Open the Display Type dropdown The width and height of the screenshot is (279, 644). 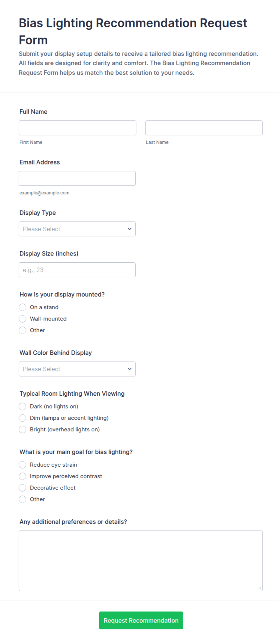77,229
